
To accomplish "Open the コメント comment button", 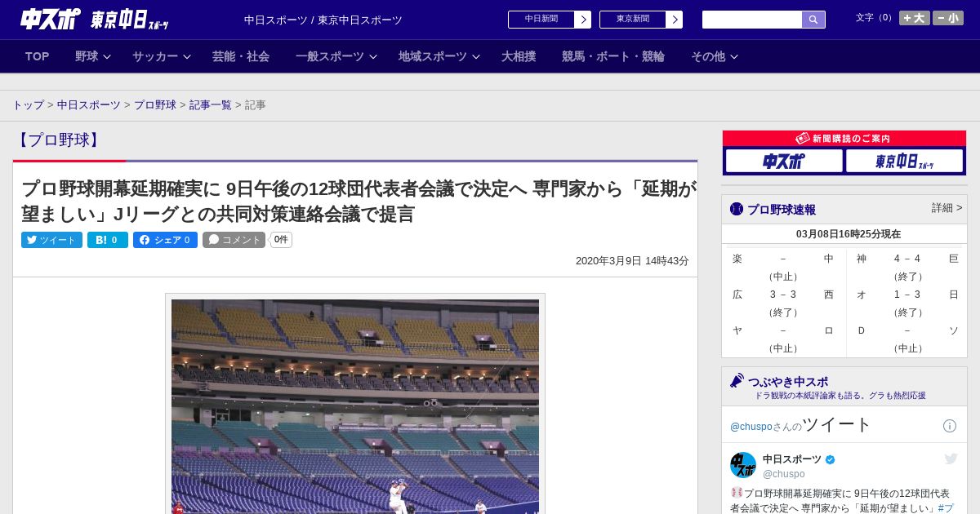I will coord(234,240).
